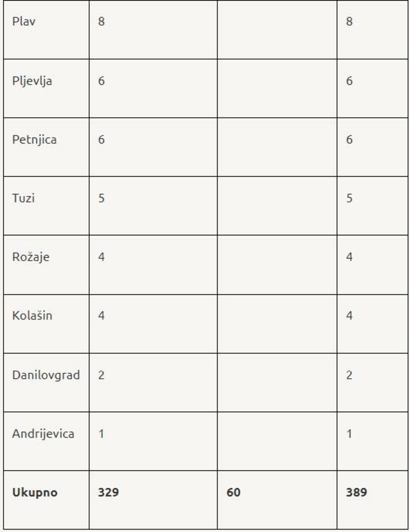Select the Andrijevica row label
410x532 pixels.
[x=43, y=434]
